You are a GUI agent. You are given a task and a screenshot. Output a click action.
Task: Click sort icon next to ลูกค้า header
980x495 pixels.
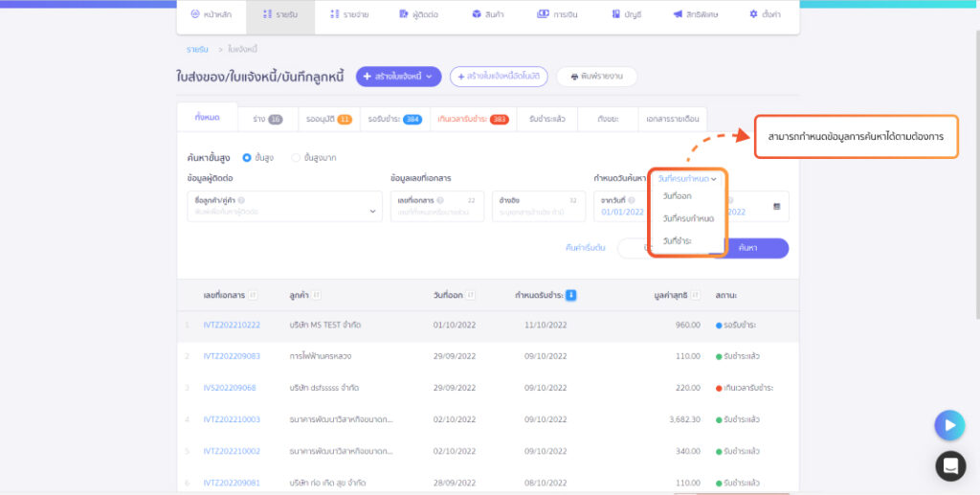(x=317, y=295)
